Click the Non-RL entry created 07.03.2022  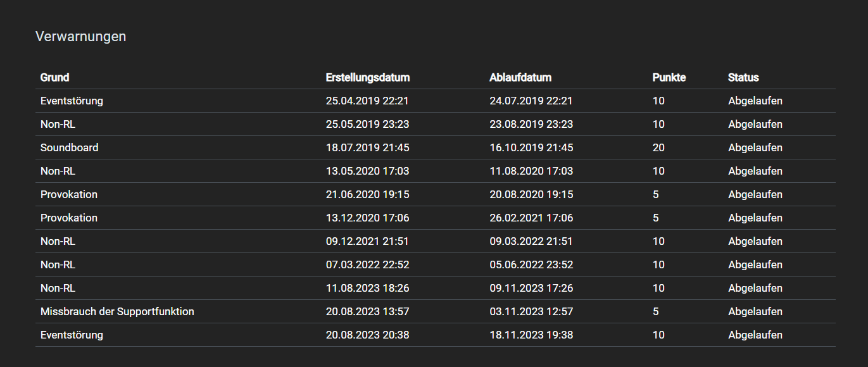(x=436, y=264)
